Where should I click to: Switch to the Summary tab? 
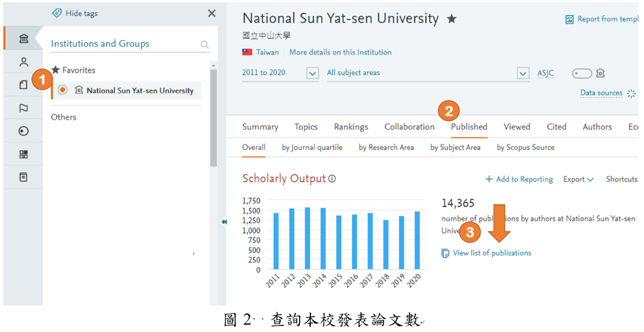click(260, 127)
